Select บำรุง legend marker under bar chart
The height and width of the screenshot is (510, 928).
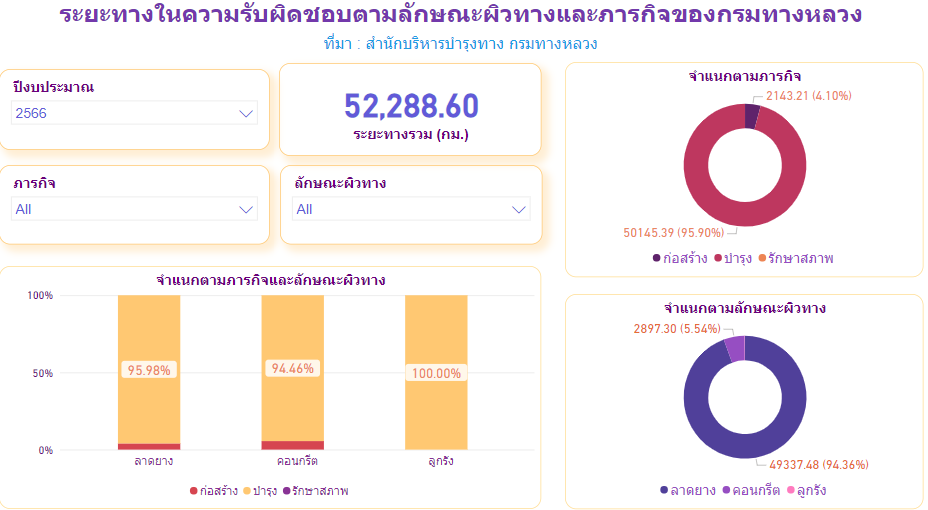[247, 491]
